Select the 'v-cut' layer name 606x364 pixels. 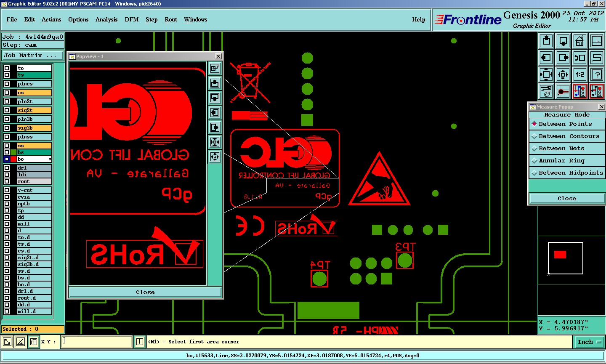pyautogui.click(x=34, y=190)
